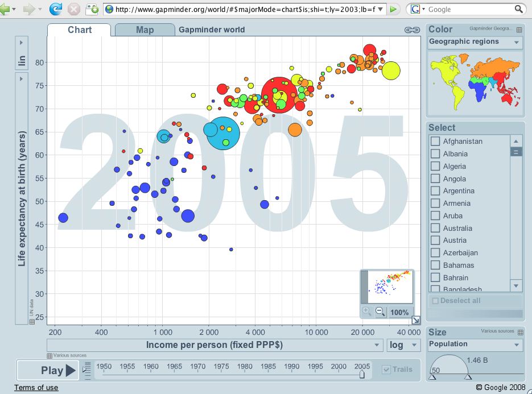Click the zoom in magnifier icon
The height and width of the screenshot is (394, 532).
(366, 311)
